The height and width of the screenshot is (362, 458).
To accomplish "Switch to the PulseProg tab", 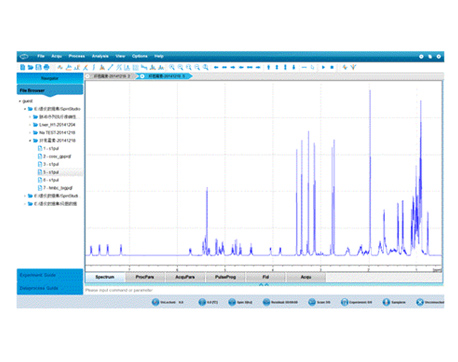I will (x=225, y=277).
